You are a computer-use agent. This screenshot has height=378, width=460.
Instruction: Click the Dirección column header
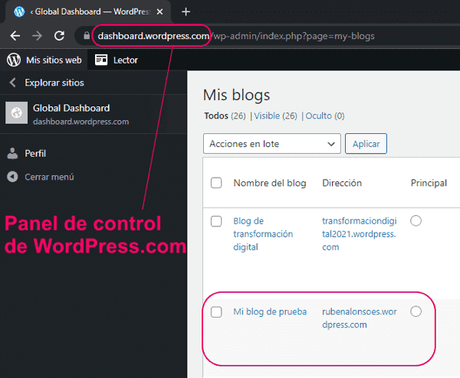pos(342,183)
